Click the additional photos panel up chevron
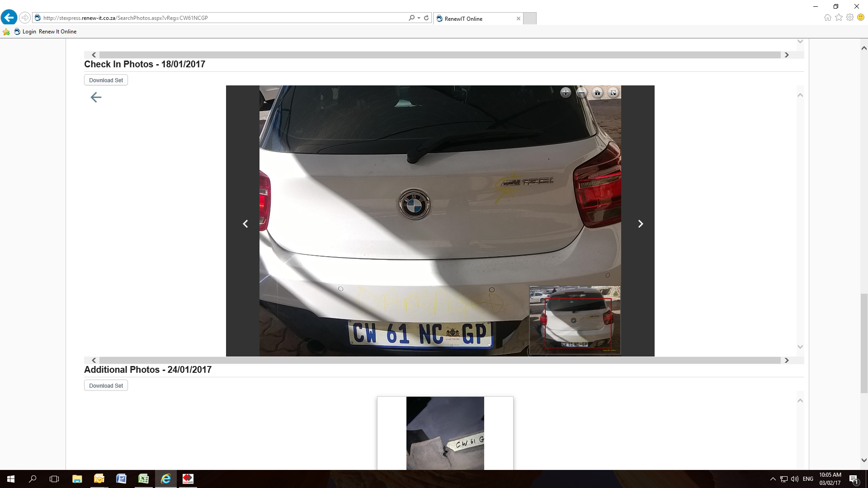 point(800,400)
